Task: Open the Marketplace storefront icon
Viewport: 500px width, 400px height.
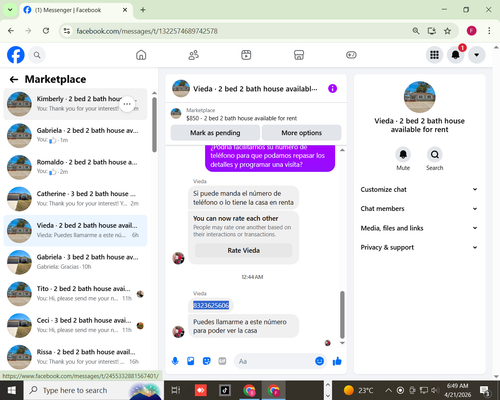Action: point(299,55)
